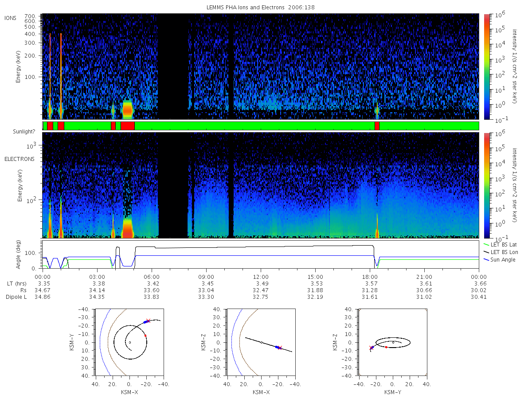Click the 18:00 time tick label
Screen dimensions: 532x399
coord(370,276)
